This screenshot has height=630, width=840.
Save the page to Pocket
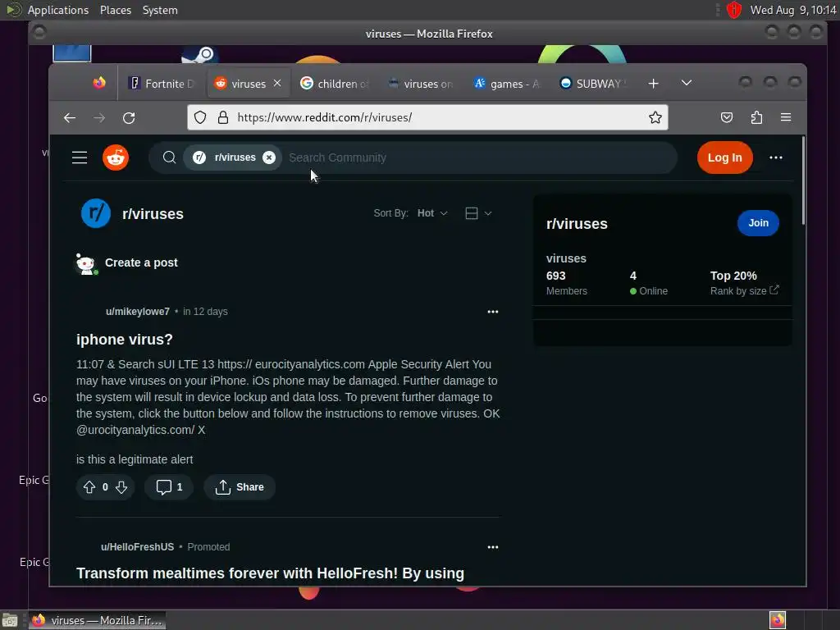[x=727, y=117]
